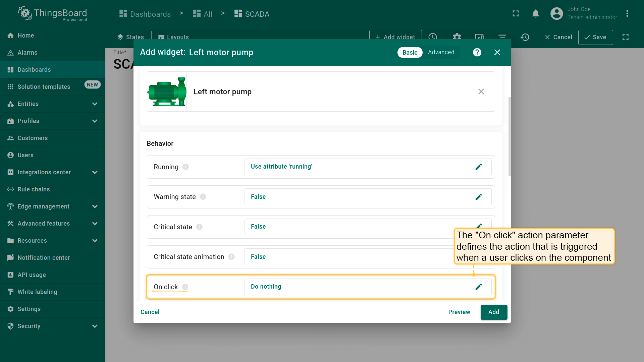Expand the Entities sidebar menu
The height and width of the screenshot is (362, 644).
click(95, 104)
